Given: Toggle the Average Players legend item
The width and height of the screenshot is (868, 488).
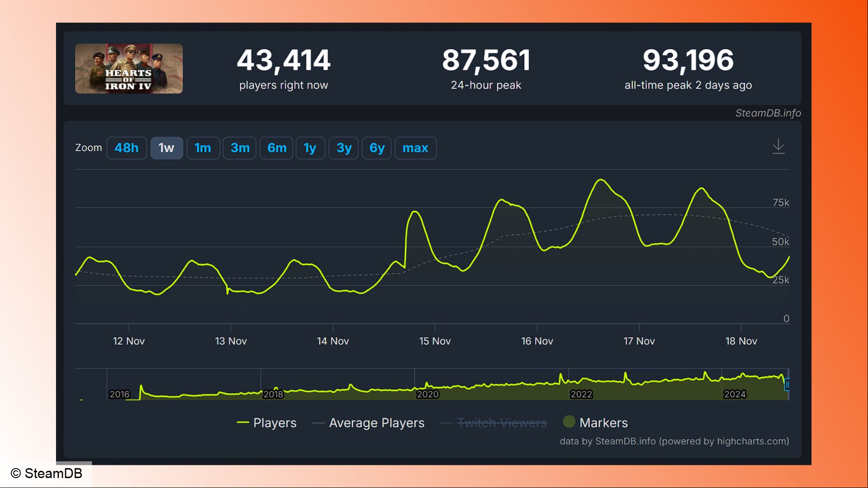Looking at the screenshot, I should (368, 423).
